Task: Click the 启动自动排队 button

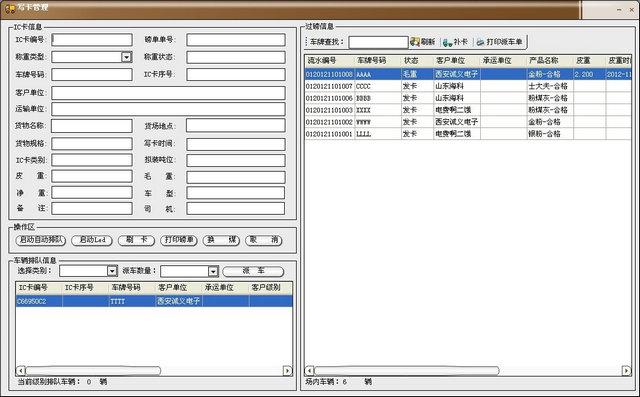Action: click(40, 240)
